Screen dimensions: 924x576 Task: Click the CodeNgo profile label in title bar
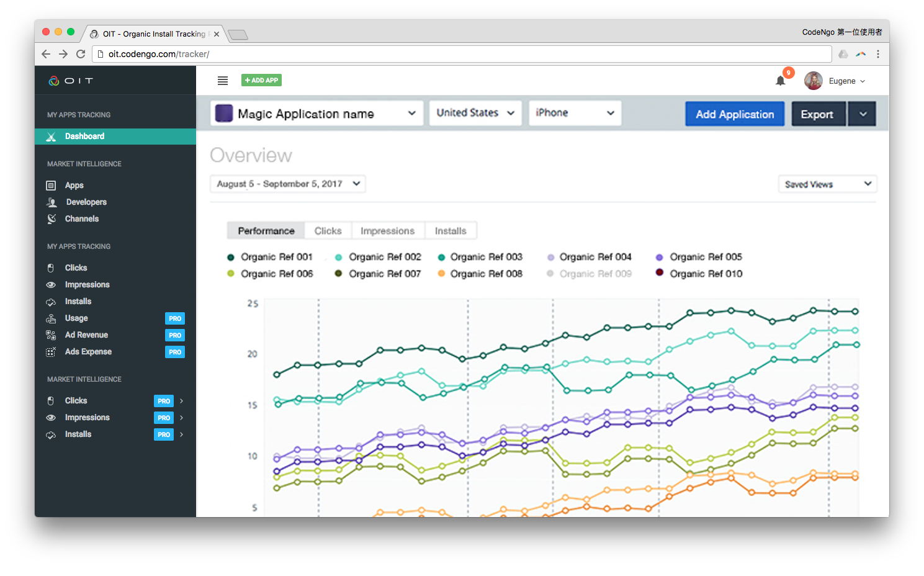[842, 32]
